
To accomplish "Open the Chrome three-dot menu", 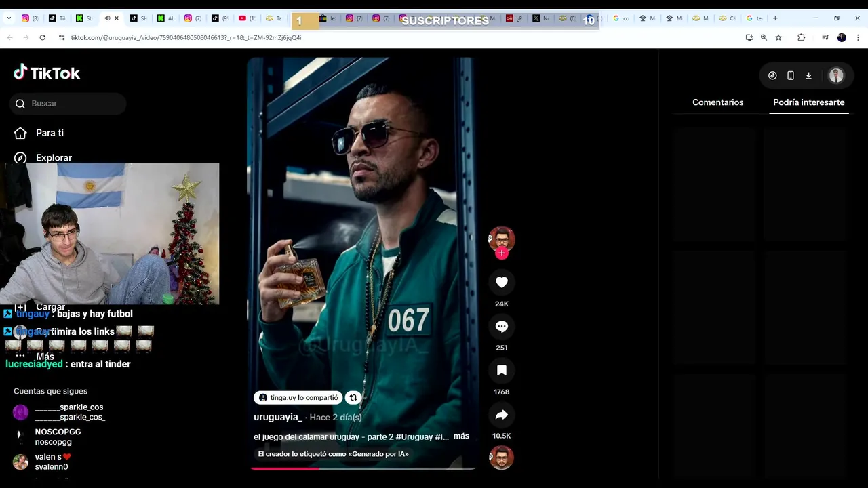I will pyautogui.click(x=858, y=37).
